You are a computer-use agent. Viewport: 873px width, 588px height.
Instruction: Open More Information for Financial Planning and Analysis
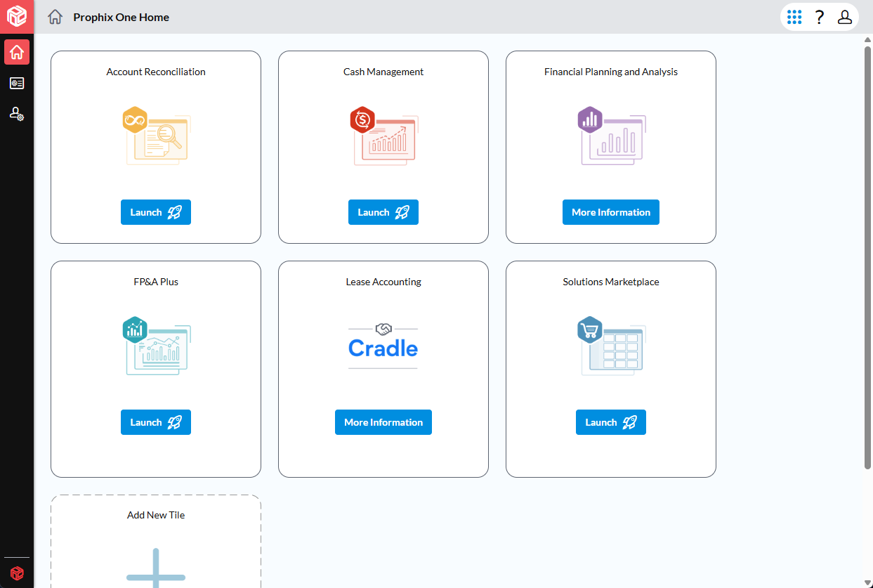611,212
